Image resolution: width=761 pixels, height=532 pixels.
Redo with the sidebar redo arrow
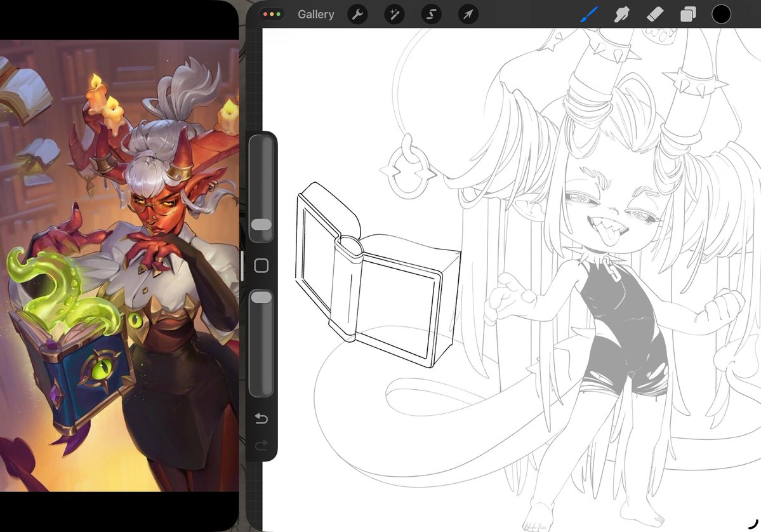coord(261,444)
